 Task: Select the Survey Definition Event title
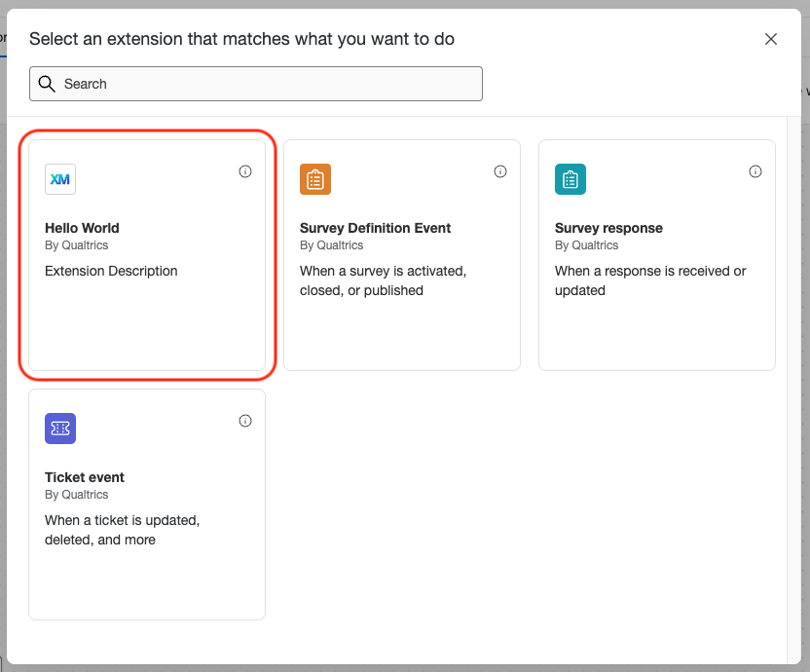(x=376, y=228)
